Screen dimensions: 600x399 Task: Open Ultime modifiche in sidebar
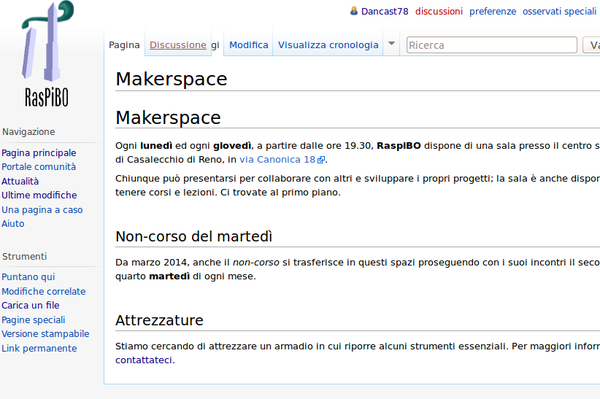pos(39,195)
